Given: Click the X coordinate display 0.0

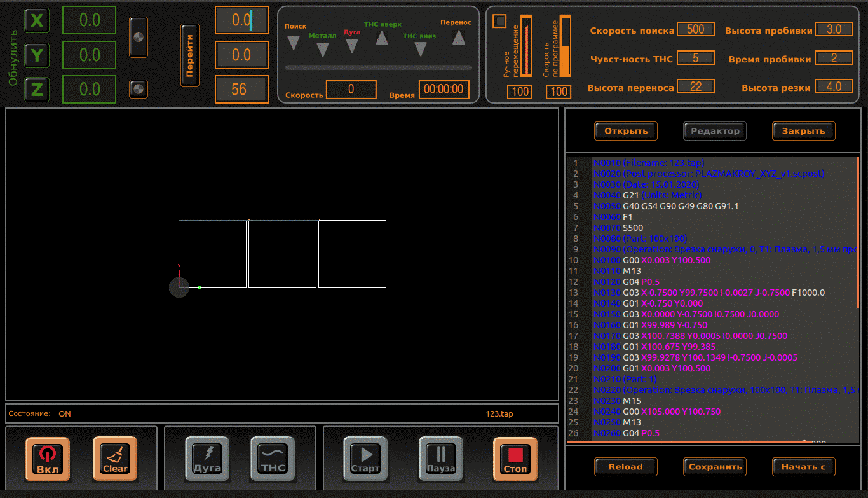Looking at the screenshot, I should tap(90, 20).
